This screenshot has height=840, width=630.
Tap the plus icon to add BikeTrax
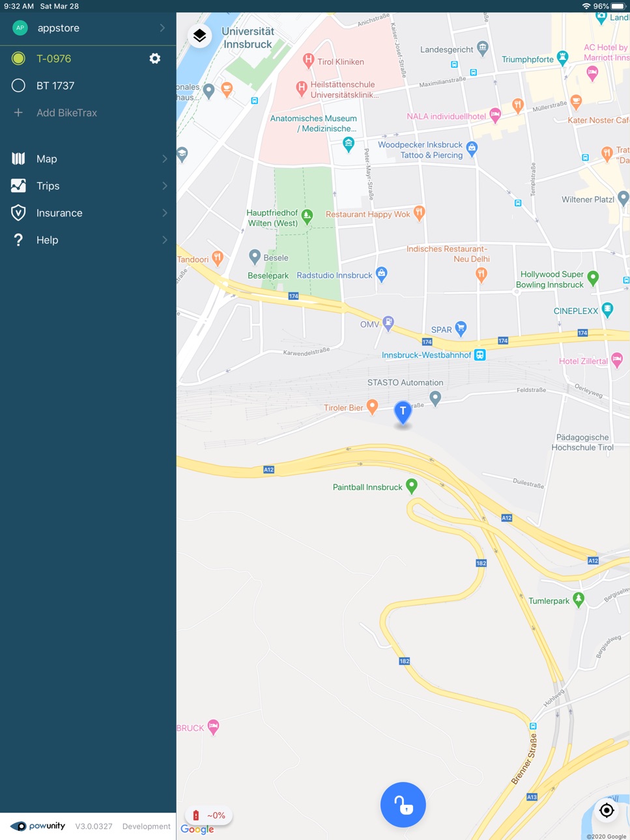[x=18, y=113]
